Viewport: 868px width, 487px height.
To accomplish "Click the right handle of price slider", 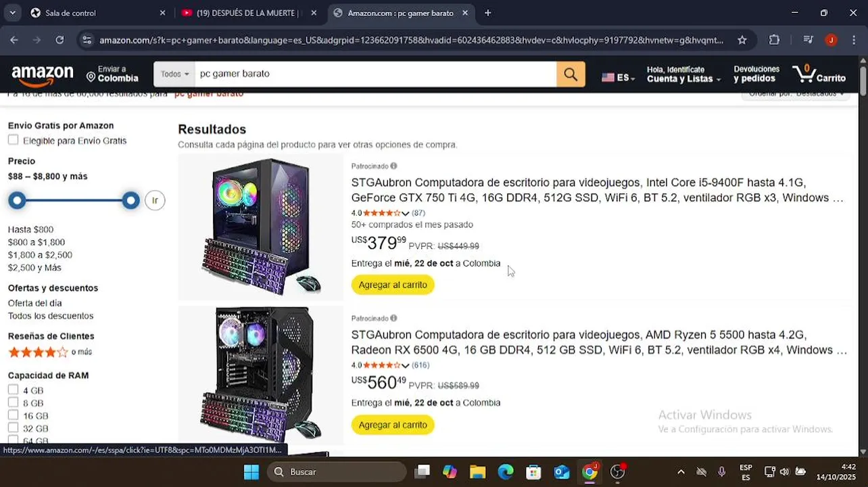I will click(131, 200).
